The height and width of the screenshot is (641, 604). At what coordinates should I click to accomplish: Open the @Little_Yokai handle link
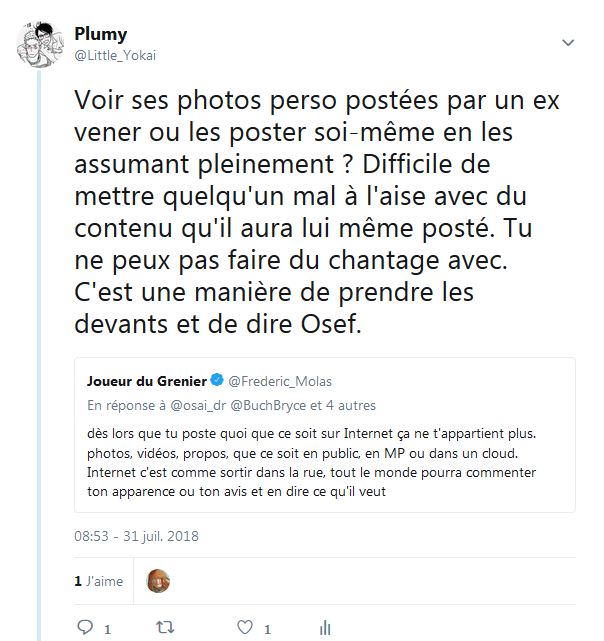click(115, 55)
